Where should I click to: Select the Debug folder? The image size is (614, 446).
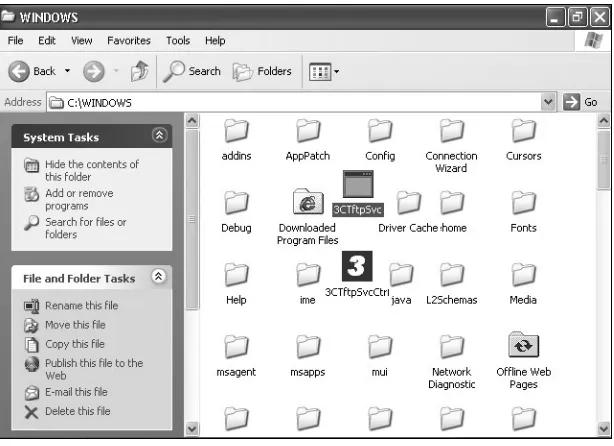pyautogui.click(x=236, y=212)
